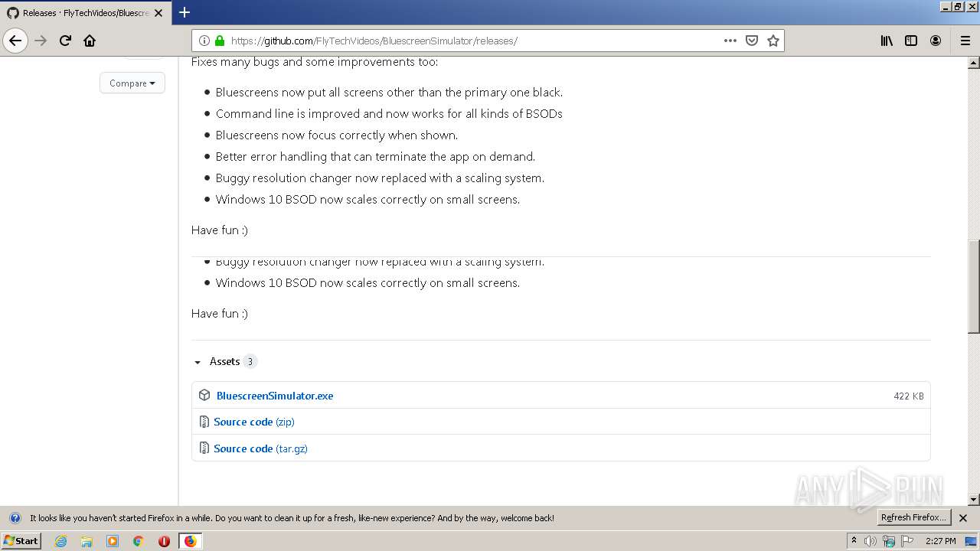The image size is (980, 551).
Task: Open Firefox account icon
Action: 936,41
